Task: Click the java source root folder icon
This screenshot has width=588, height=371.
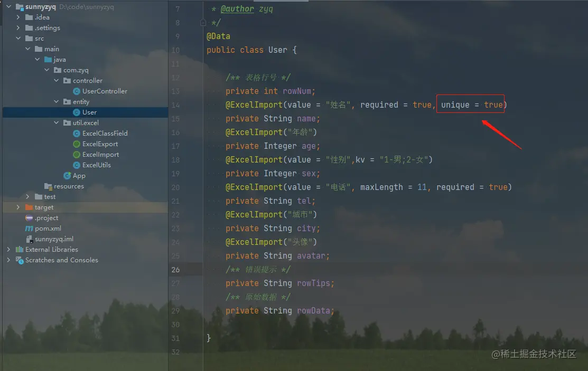Action: pos(48,59)
